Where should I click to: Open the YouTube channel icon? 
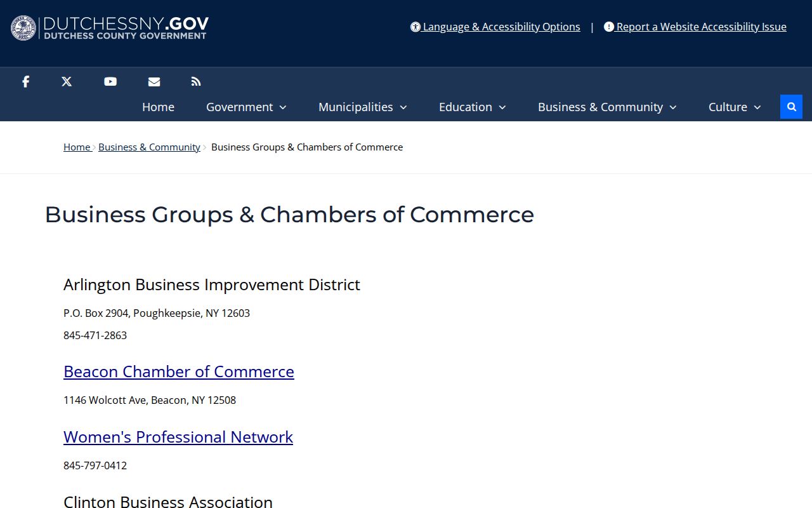pyautogui.click(x=110, y=81)
